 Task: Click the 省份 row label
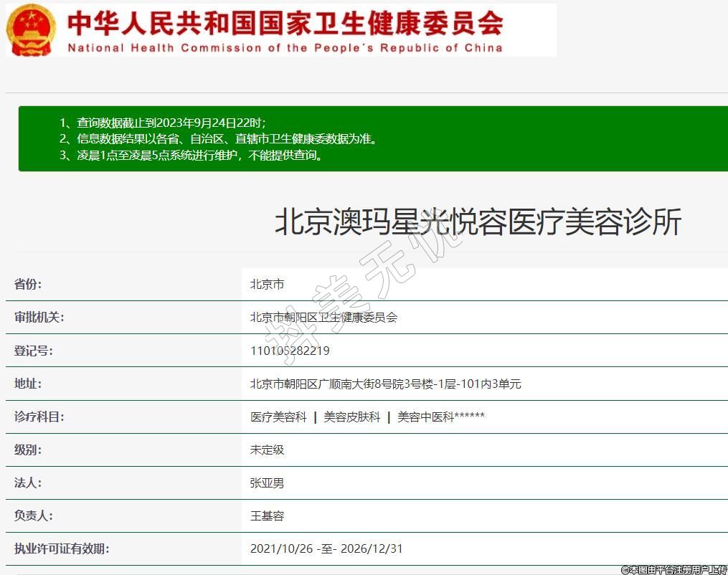point(28,284)
